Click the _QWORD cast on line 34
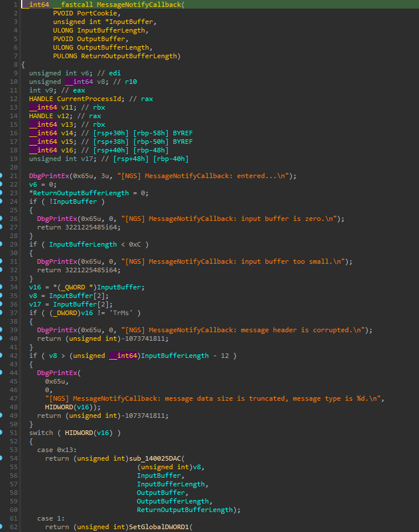This screenshot has width=419, height=532. (73, 287)
